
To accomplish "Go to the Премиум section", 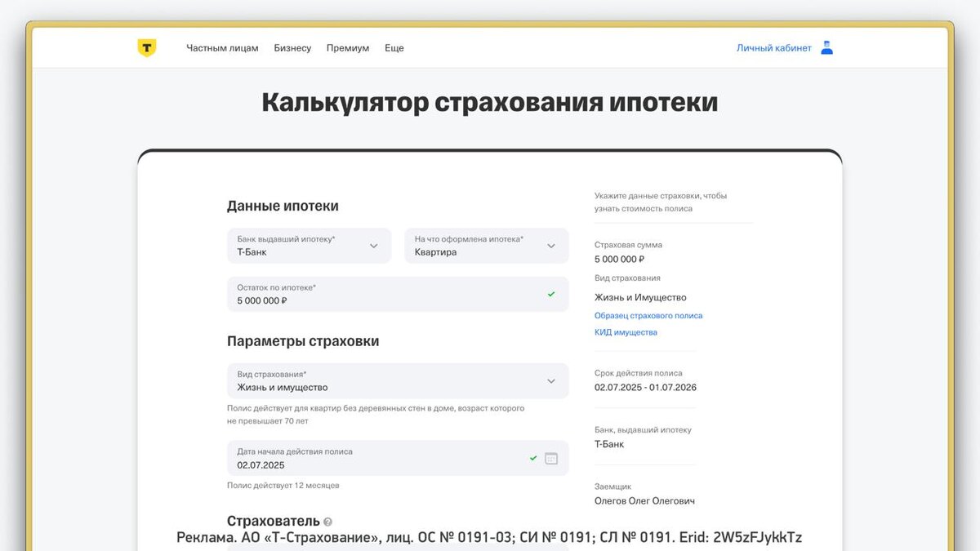I will [348, 48].
